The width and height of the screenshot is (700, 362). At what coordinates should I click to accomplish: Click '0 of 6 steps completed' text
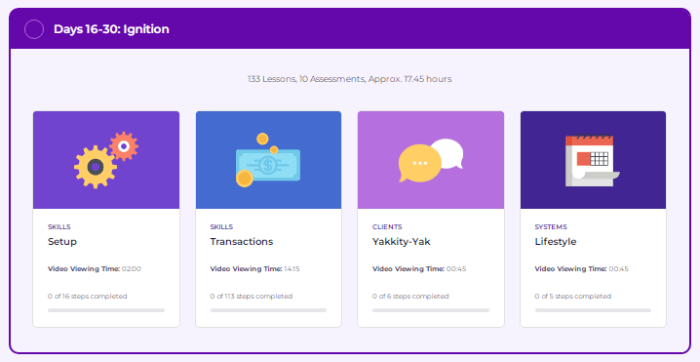(x=411, y=296)
